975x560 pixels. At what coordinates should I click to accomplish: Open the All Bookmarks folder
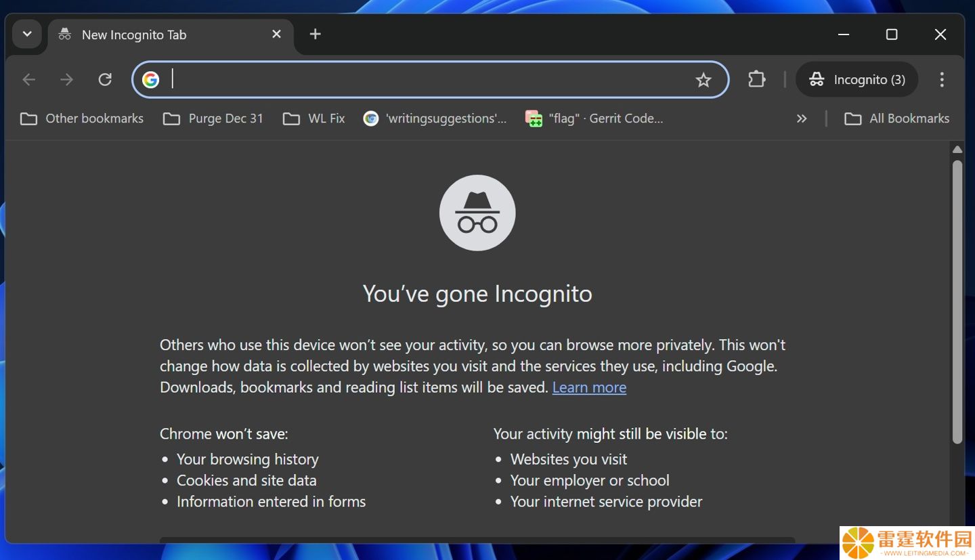pos(897,119)
